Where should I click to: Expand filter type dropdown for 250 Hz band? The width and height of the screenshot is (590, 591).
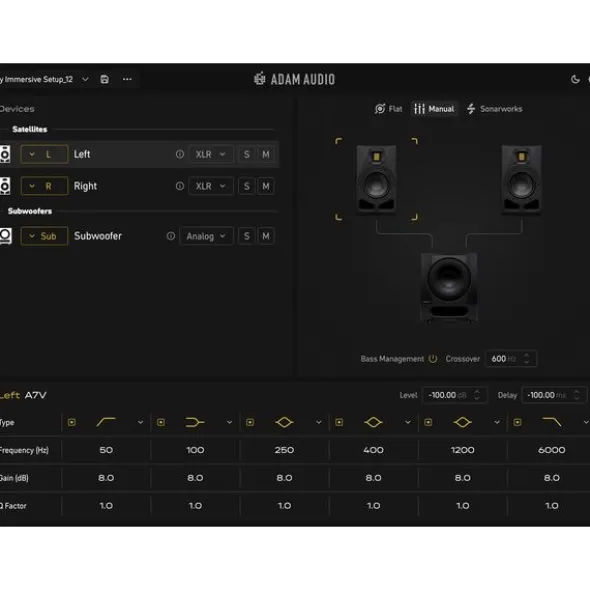click(319, 422)
